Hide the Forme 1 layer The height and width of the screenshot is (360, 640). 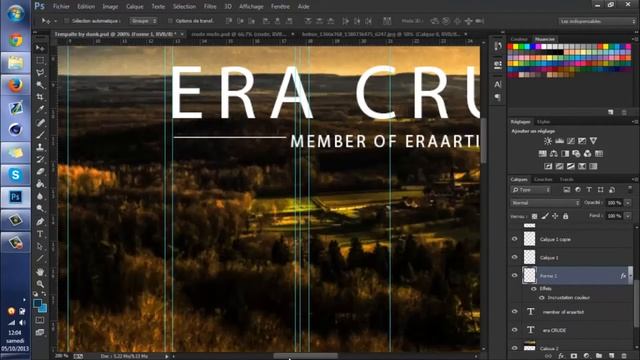pyautogui.click(x=515, y=276)
